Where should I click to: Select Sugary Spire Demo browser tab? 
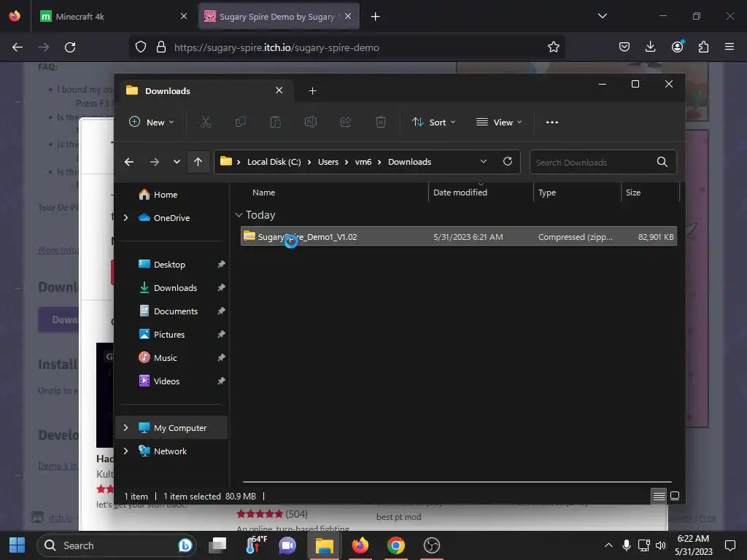(278, 17)
